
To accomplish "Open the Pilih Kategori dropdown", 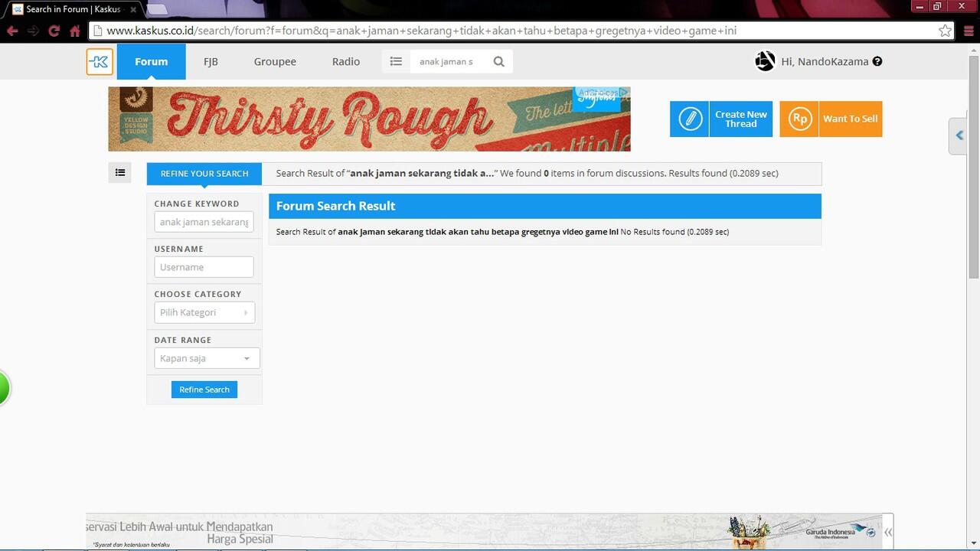I will click(x=204, y=312).
